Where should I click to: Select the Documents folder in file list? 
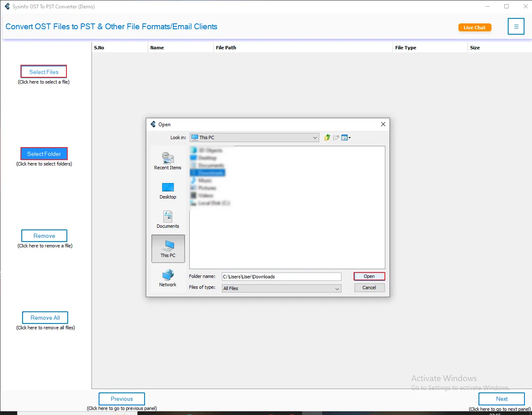tap(208, 165)
